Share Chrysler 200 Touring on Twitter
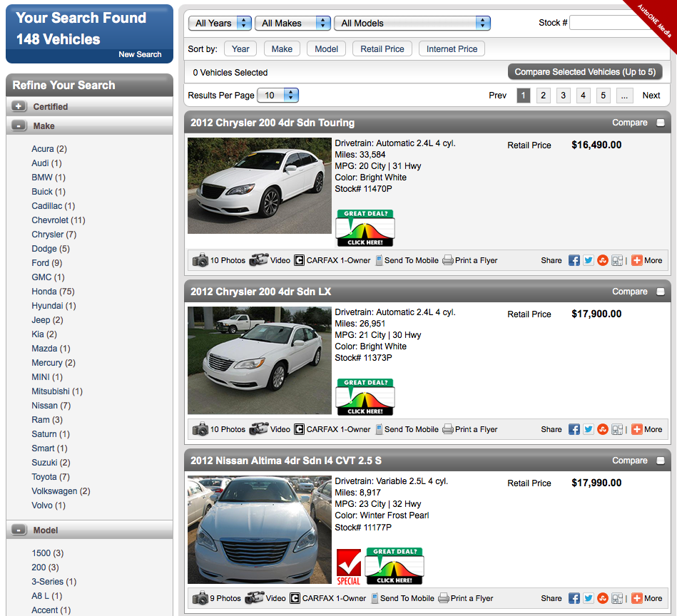Image resolution: width=677 pixels, height=616 pixels. (x=588, y=260)
